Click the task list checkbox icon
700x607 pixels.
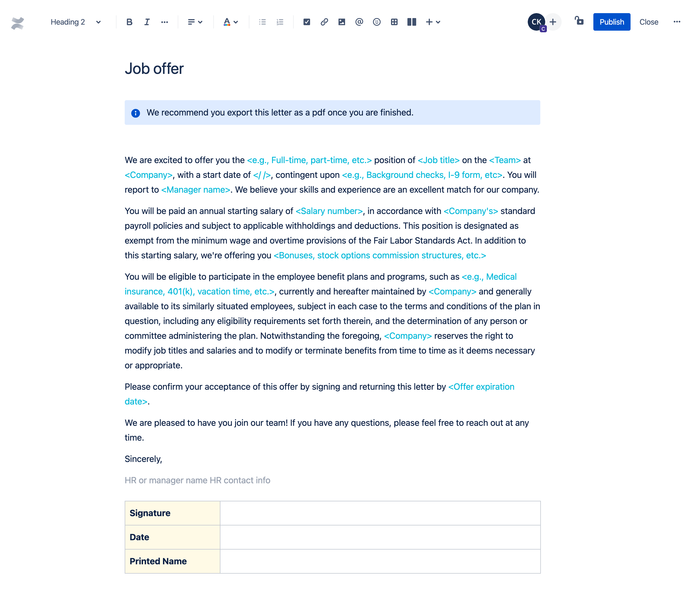click(307, 22)
